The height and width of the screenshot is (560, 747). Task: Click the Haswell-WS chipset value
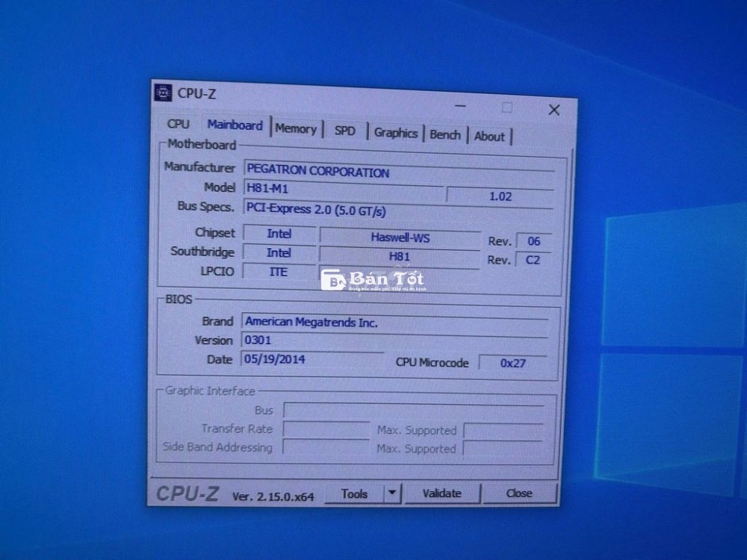pyautogui.click(x=400, y=237)
